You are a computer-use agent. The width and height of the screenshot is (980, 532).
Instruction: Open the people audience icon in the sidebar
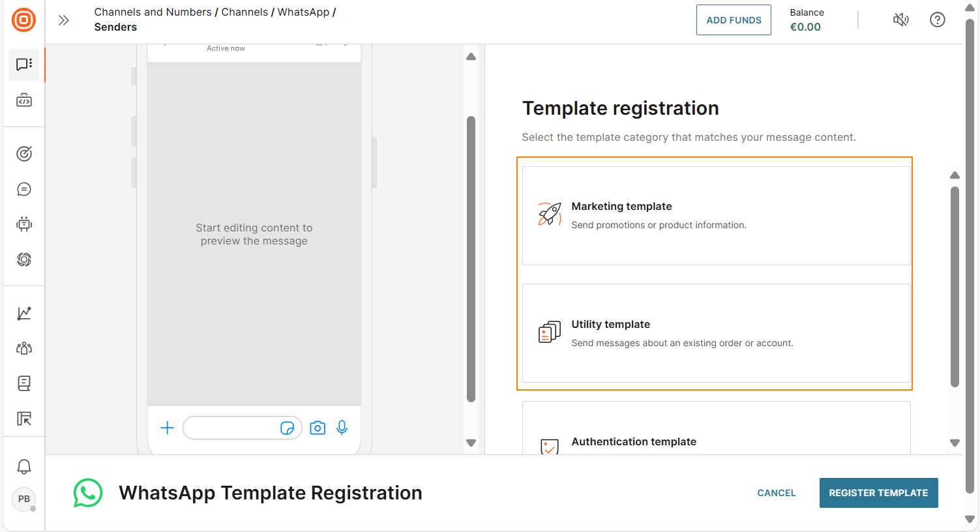click(x=24, y=348)
